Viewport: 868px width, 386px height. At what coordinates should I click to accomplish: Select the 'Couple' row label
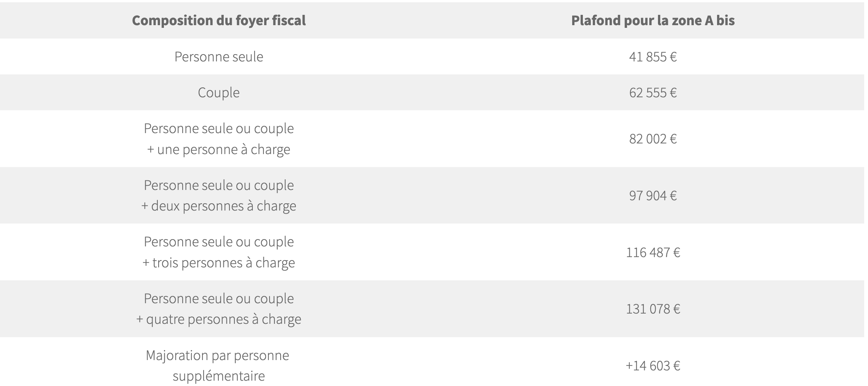(x=219, y=92)
